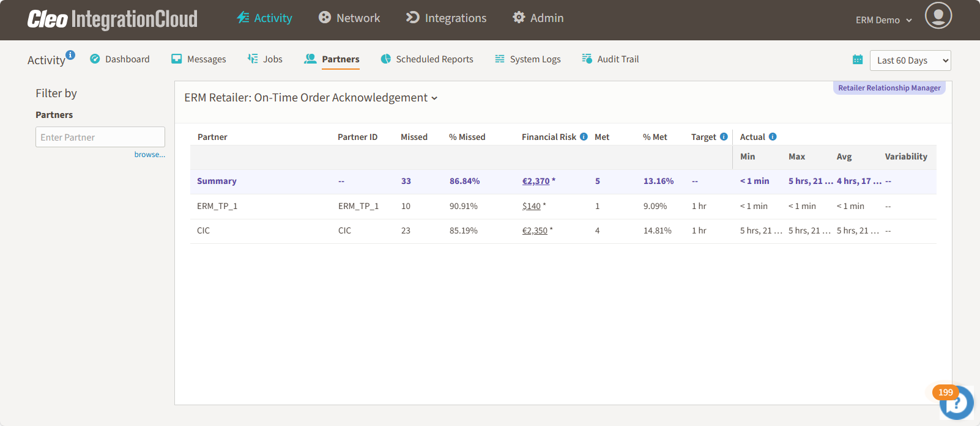This screenshot has width=980, height=426.
Task: Click the Admin gear icon
Action: click(x=519, y=18)
